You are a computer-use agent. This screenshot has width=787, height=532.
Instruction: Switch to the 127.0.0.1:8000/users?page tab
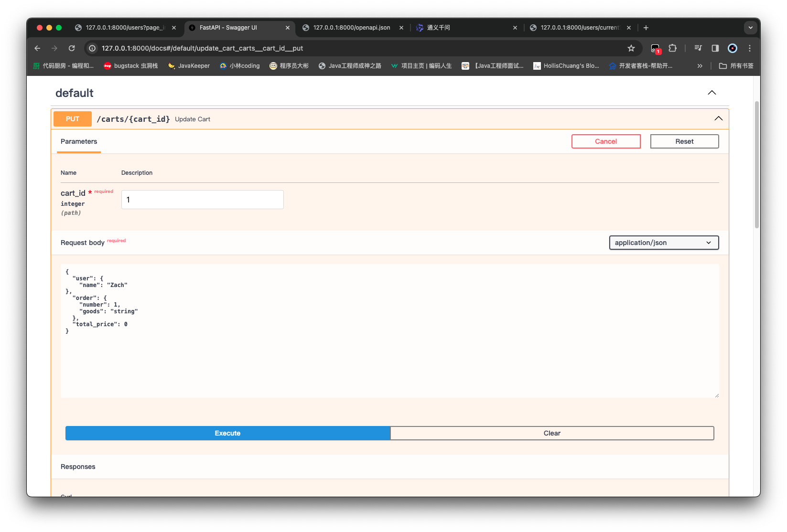click(126, 28)
